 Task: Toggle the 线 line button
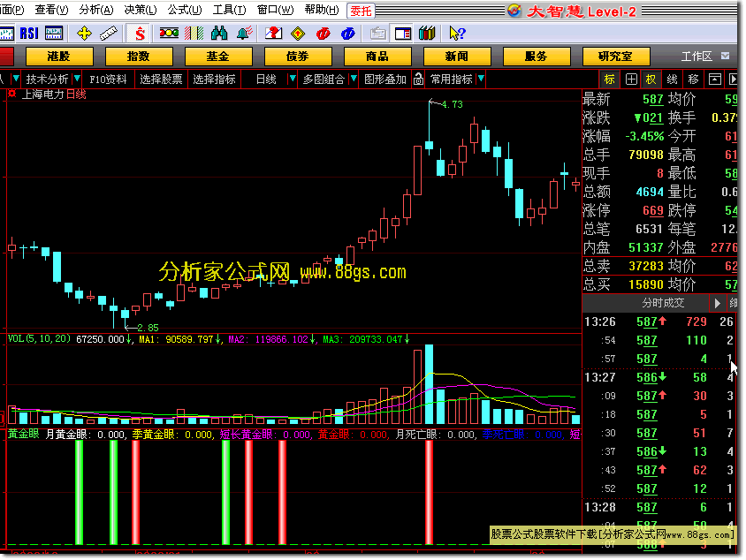tap(672, 79)
